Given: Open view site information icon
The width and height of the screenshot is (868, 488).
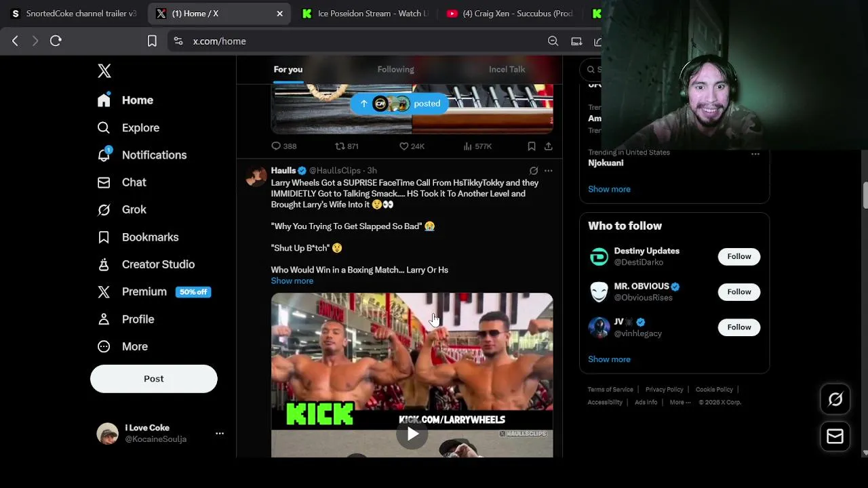Looking at the screenshot, I should coord(178,41).
